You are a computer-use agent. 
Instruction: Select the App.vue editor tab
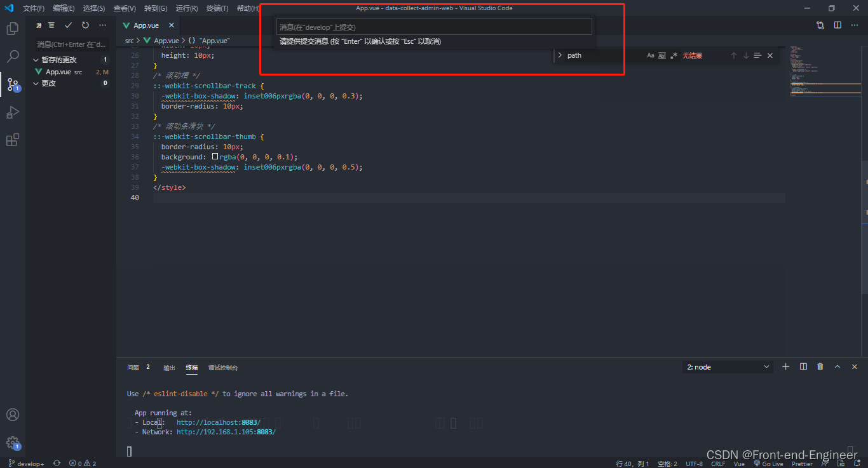click(146, 25)
